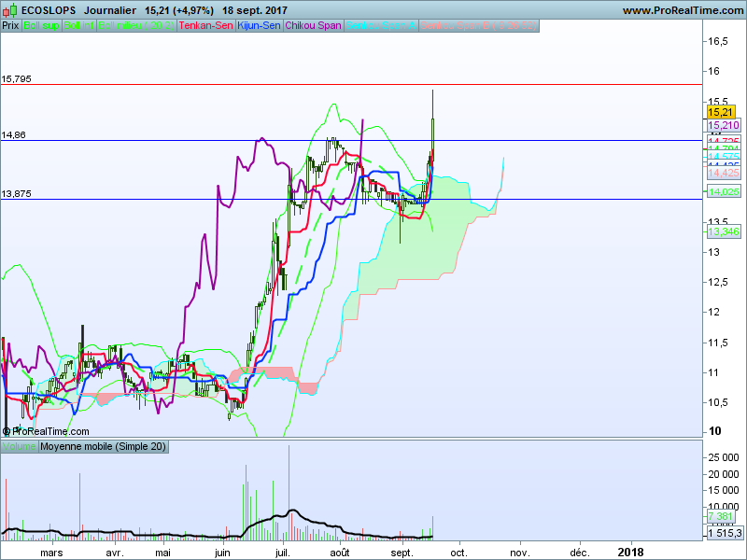747x560 pixels.
Task: Select the Volume label in lower panel
Action: [19, 447]
